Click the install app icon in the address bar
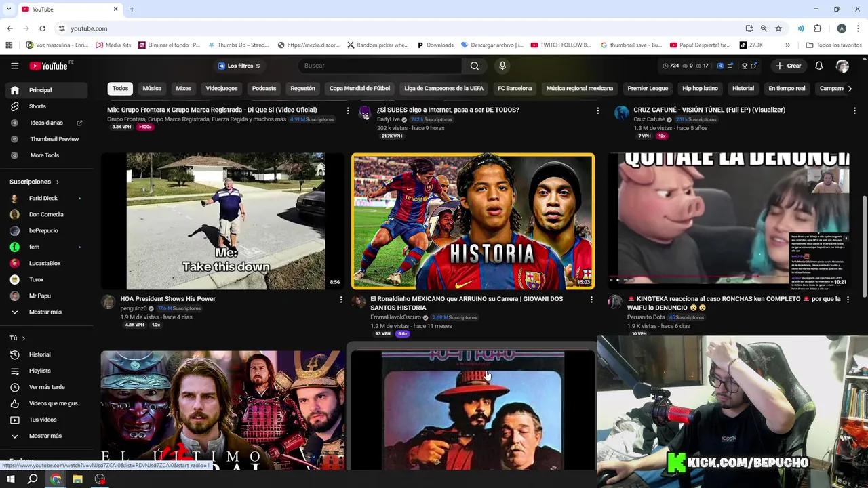 point(749,28)
